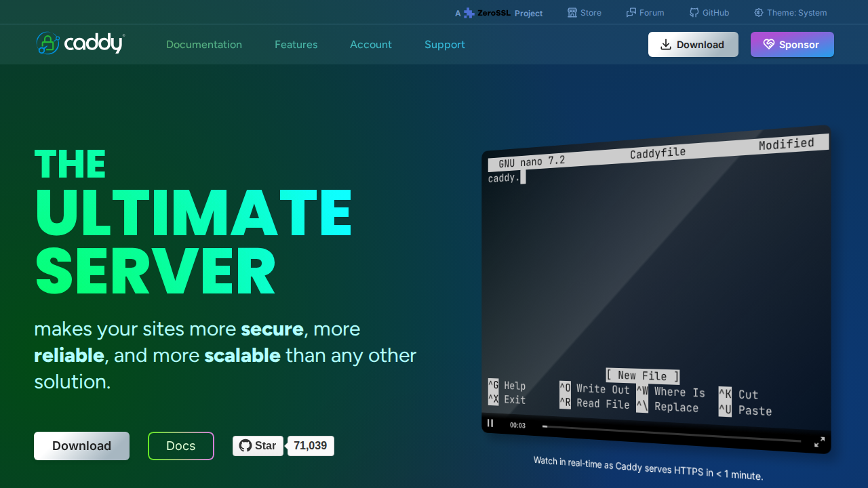
Task: Seek along the video progress bar
Action: [x=671, y=434]
